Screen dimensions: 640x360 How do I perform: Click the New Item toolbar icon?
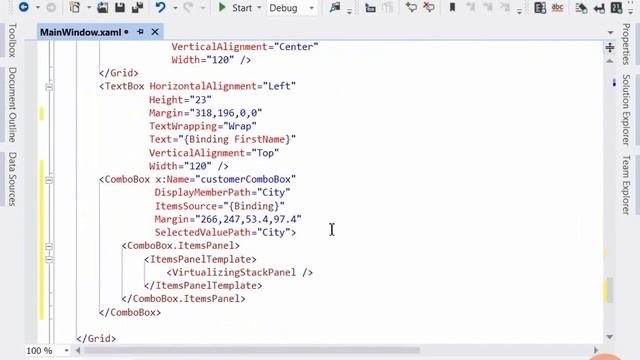(x=74, y=7)
